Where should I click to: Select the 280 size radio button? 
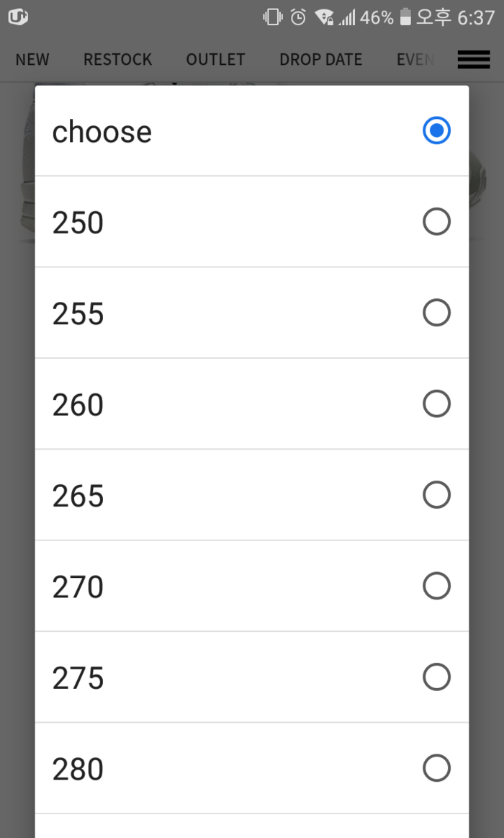(x=436, y=768)
